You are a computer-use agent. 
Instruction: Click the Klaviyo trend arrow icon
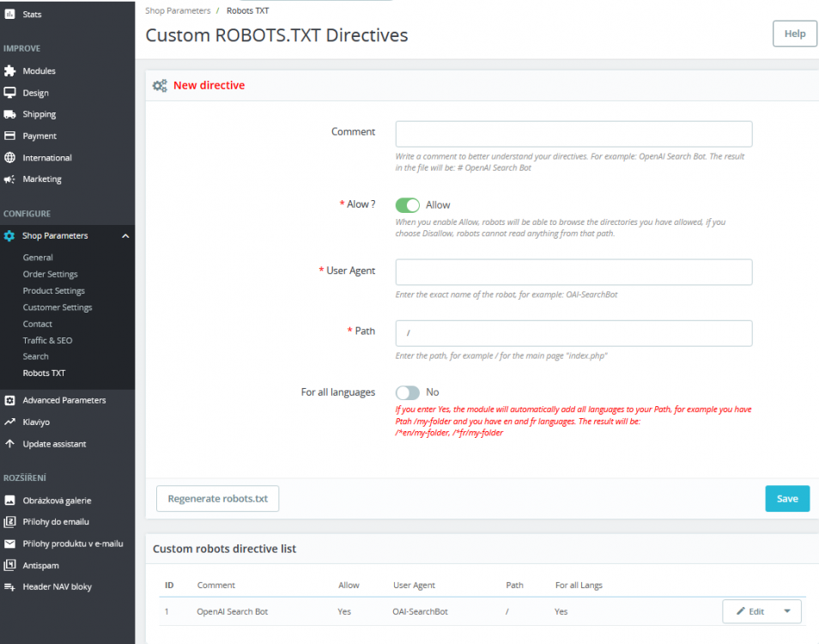tap(9, 422)
